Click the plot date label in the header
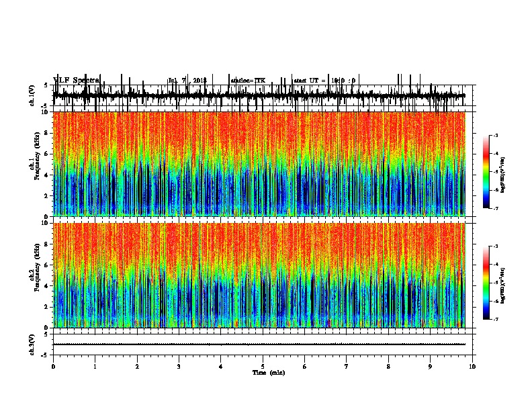532x411 pixels. 187,81
